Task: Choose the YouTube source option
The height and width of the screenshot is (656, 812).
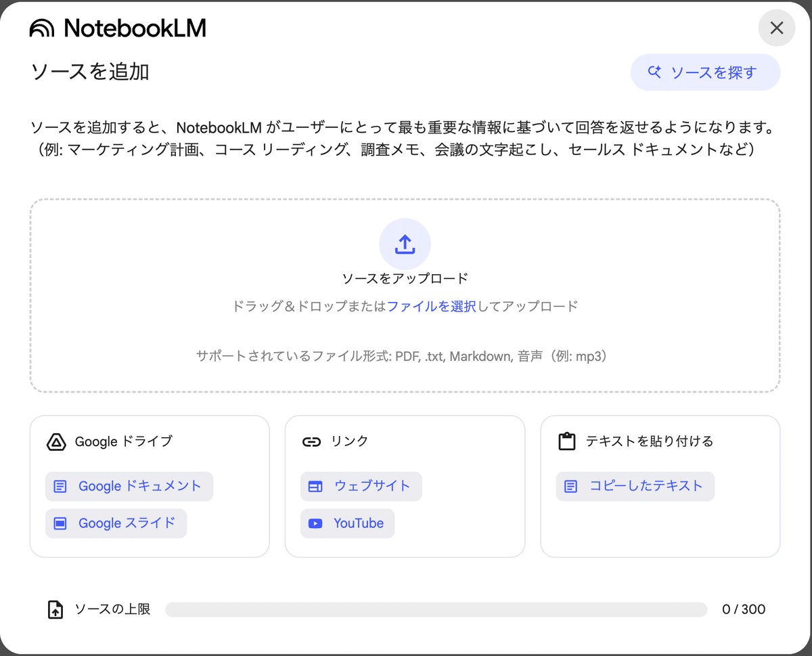Action: click(x=348, y=523)
